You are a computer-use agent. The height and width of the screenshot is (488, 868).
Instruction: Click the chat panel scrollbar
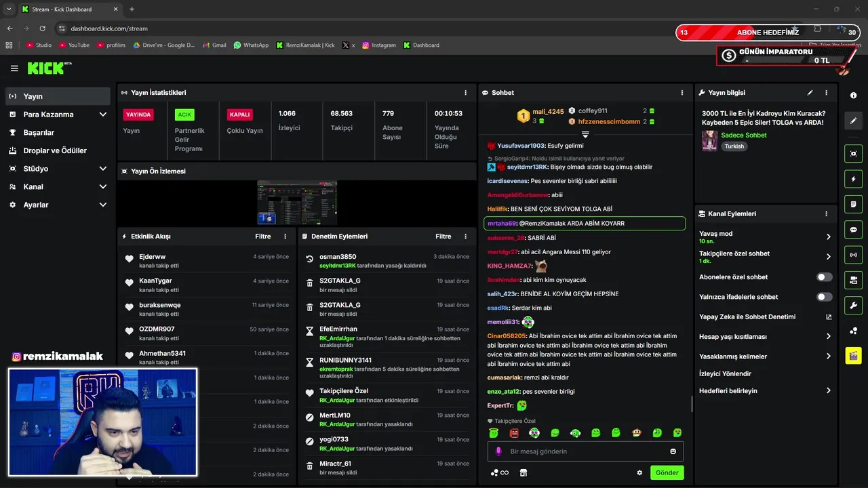tap(692, 404)
